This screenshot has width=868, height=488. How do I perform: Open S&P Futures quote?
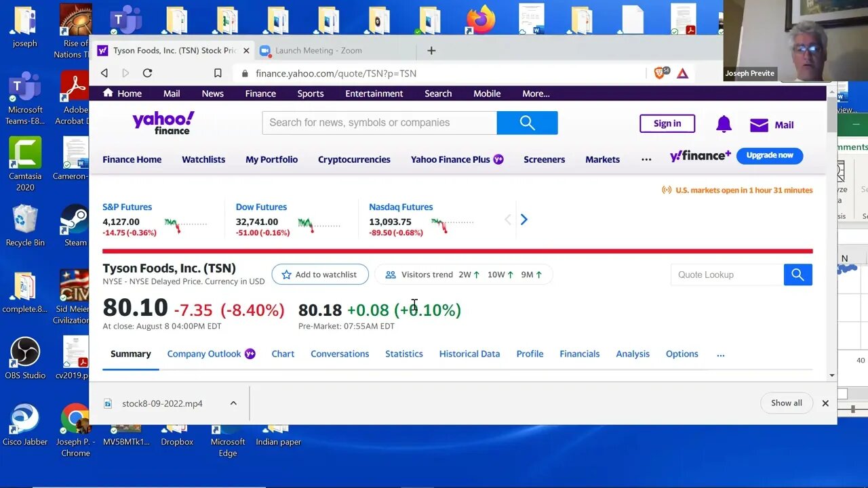pos(127,207)
